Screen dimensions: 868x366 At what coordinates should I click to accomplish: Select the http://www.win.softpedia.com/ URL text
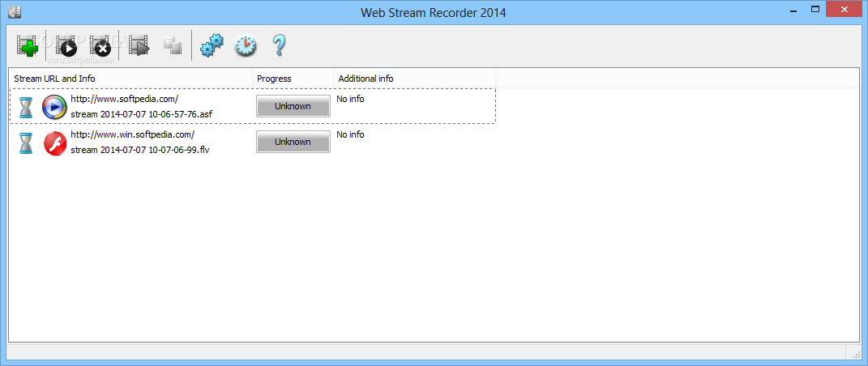click(x=133, y=134)
